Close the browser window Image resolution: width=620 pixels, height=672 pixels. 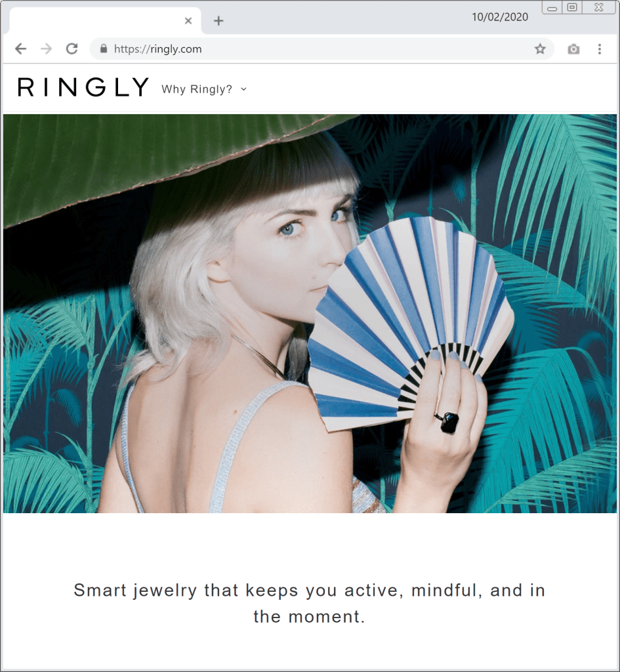click(599, 7)
